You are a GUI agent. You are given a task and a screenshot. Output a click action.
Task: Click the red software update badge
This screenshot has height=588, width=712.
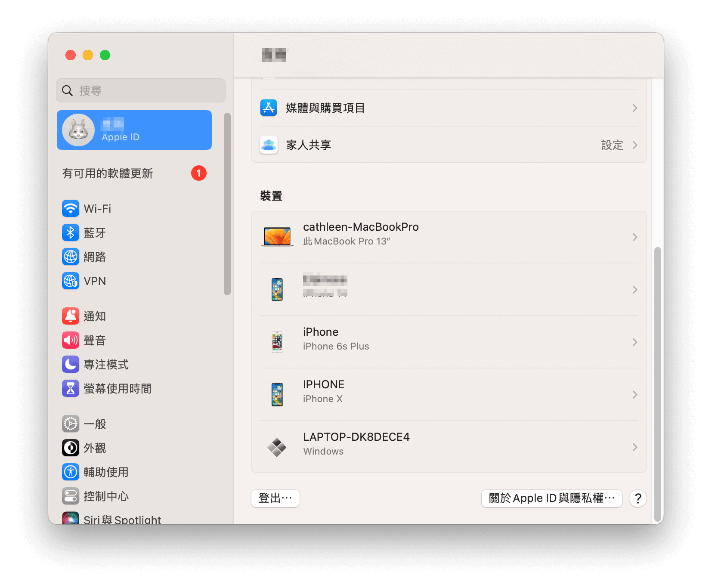pos(199,173)
